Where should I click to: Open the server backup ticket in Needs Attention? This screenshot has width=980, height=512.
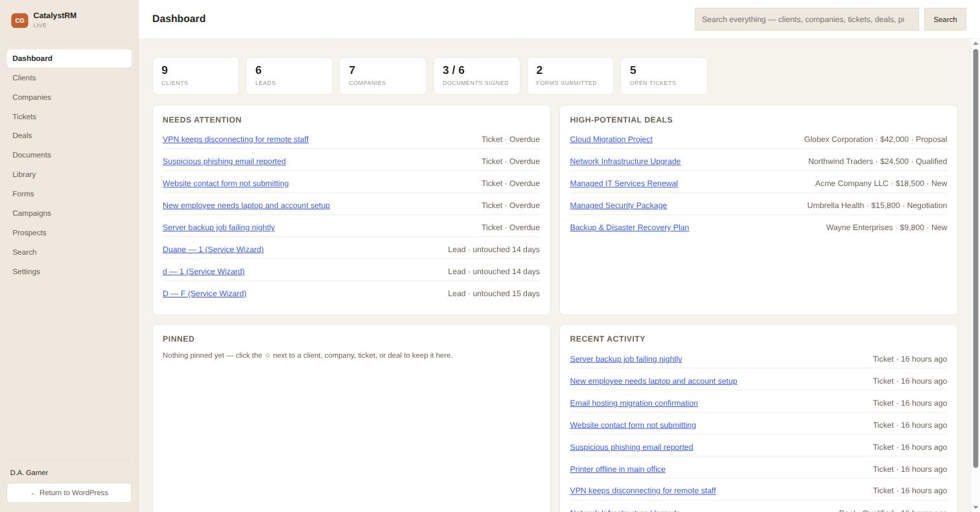pos(218,227)
